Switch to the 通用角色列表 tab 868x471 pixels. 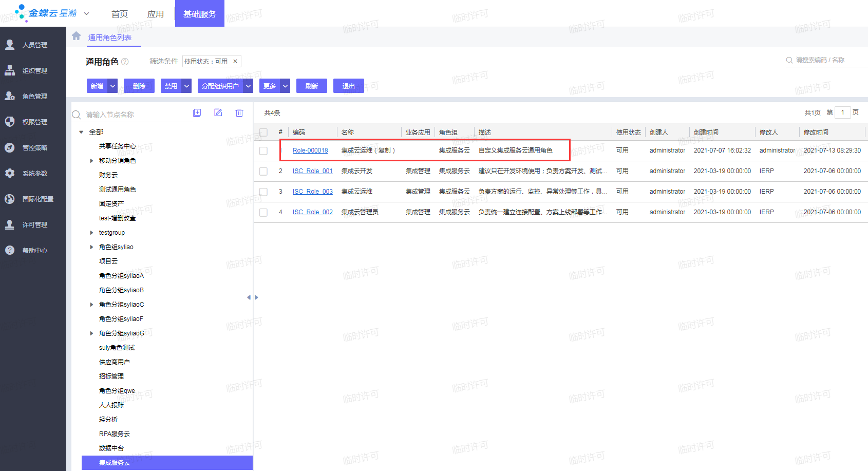click(x=110, y=37)
